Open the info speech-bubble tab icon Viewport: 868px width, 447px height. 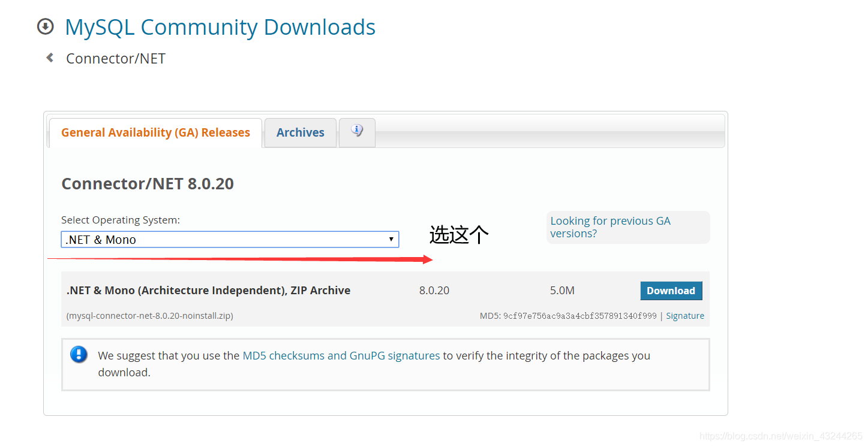(357, 132)
